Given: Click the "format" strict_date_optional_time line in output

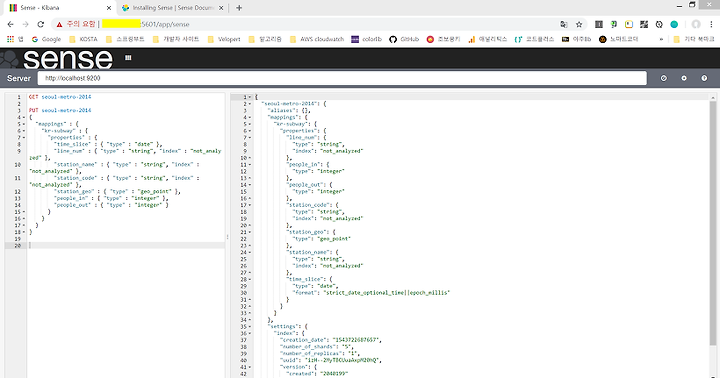Looking at the screenshot, I should pos(371,293).
